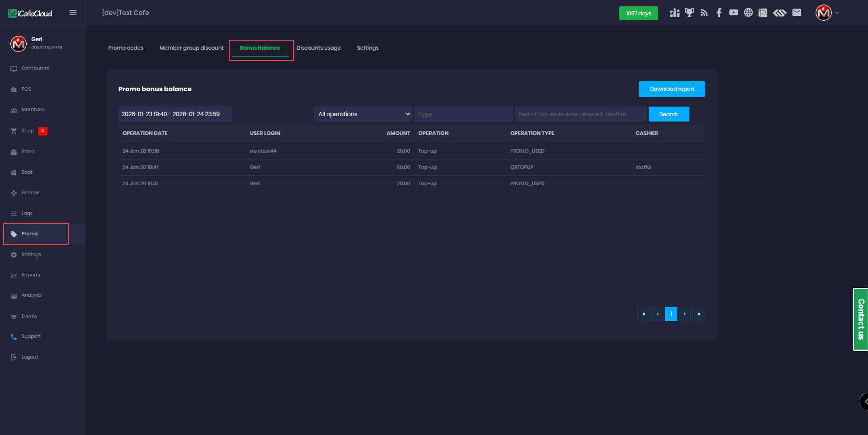Click the leaderboard stars icon

[675, 13]
